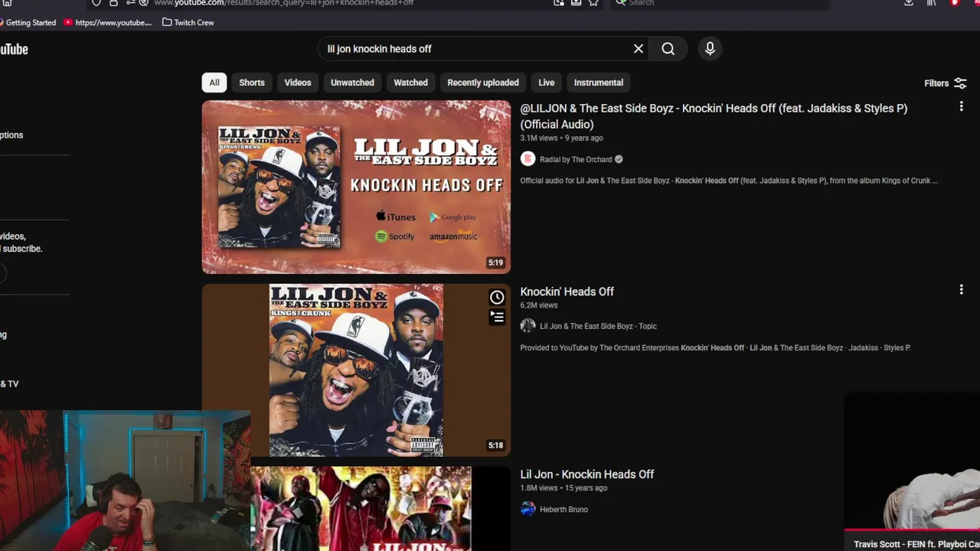The width and height of the screenshot is (980, 551).
Task: Click the Radial by The Orchard channel avatar
Action: 528,159
